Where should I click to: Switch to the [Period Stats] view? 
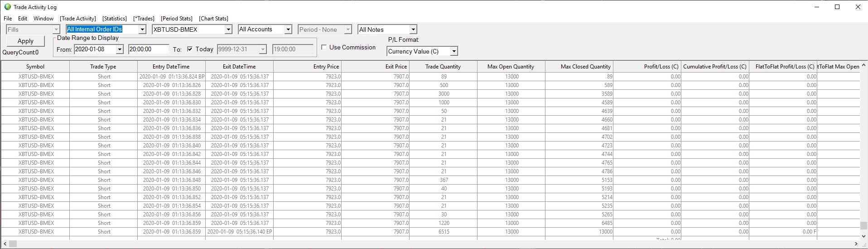click(x=177, y=19)
